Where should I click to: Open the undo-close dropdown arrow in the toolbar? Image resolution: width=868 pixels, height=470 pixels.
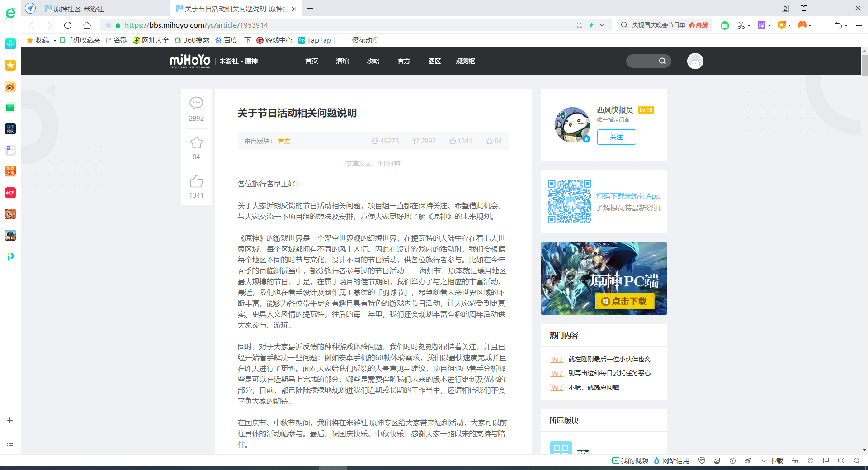(846, 26)
